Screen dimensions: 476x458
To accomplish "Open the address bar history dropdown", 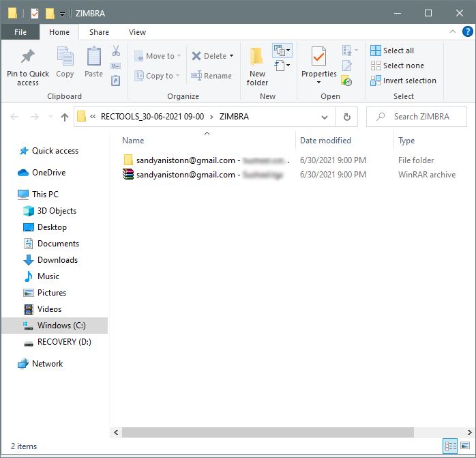I will (325, 117).
